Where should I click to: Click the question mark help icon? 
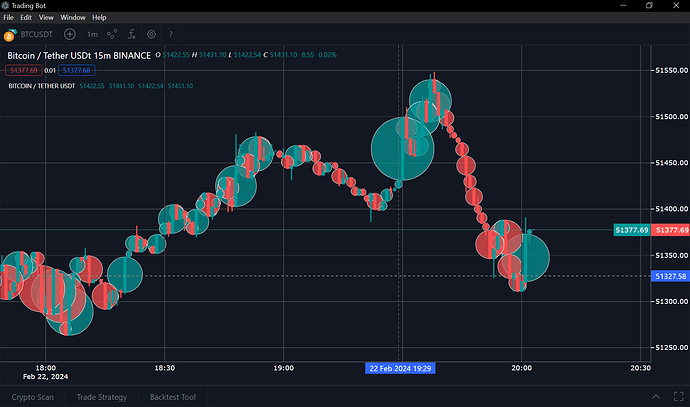tap(171, 34)
